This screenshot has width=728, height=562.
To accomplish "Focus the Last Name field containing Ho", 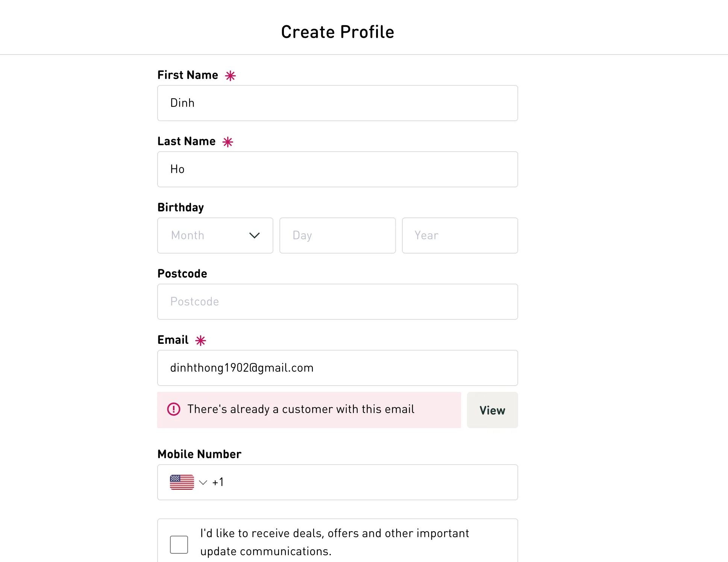I will click(337, 169).
